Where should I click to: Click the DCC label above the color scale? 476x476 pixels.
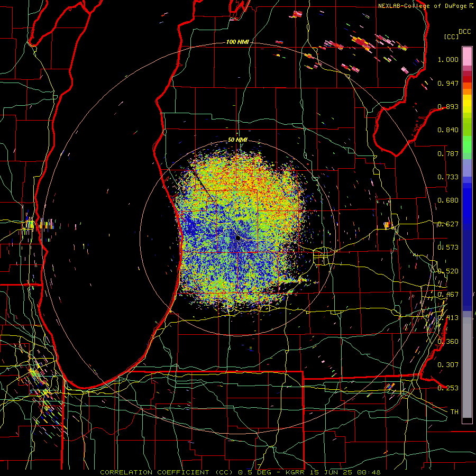[464, 32]
